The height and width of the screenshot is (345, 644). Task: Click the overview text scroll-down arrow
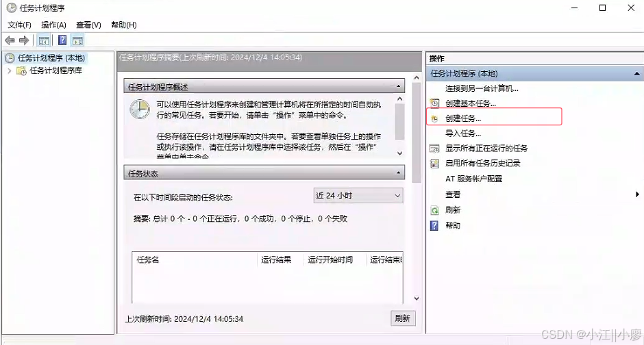(x=400, y=153)
